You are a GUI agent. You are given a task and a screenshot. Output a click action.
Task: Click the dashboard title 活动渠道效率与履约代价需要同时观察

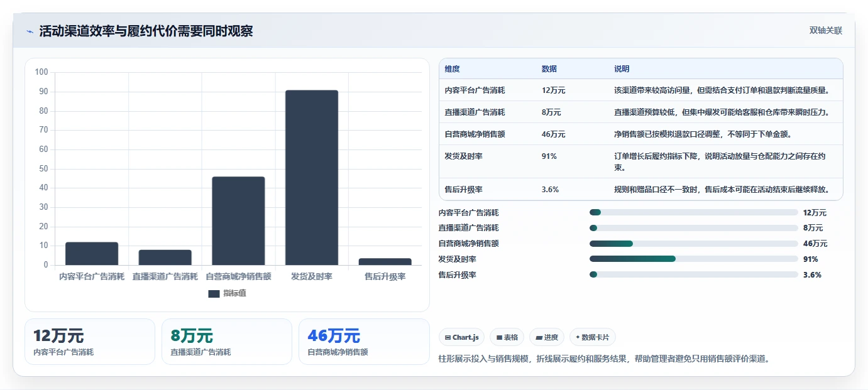[146, 31]
